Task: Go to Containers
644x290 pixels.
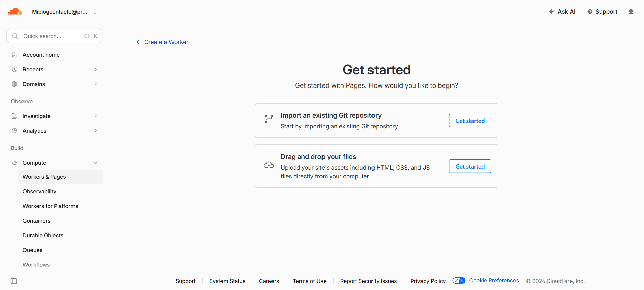Action: click(x=37, y=221)
